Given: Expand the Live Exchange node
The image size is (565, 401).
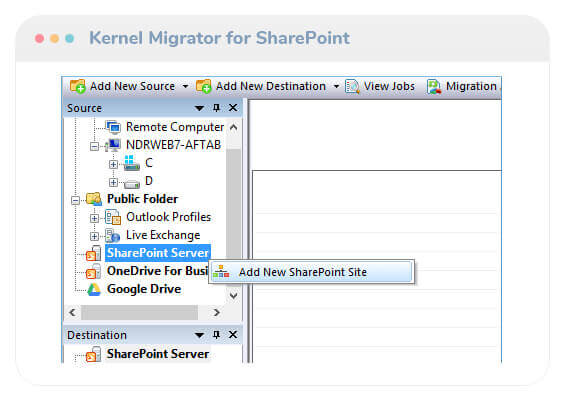Looking at the screenshot, I should (x=94, y=236).
